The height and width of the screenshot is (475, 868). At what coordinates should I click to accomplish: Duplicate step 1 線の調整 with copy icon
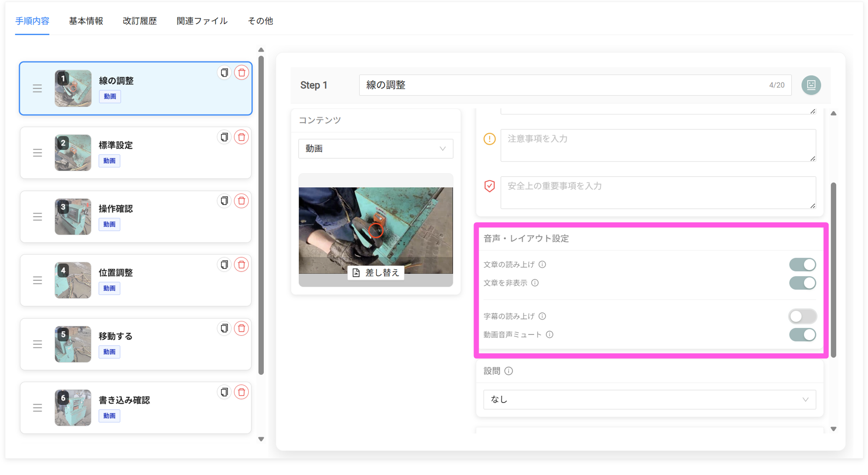(224, 72)
